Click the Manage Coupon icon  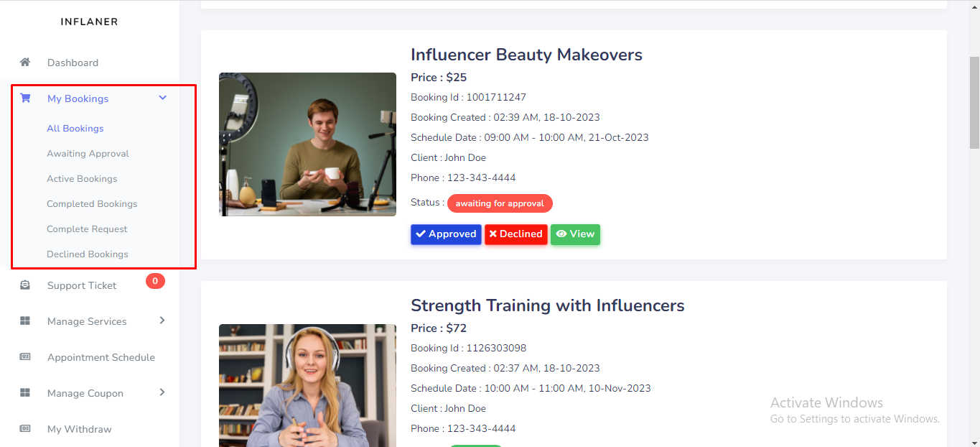point(25,393)
